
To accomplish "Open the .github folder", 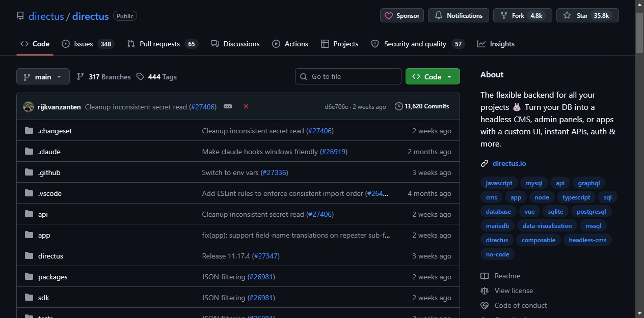I will 49,172.
